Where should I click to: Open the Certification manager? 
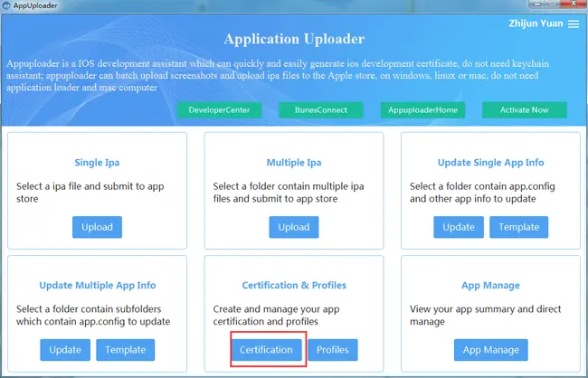(266, 350)
